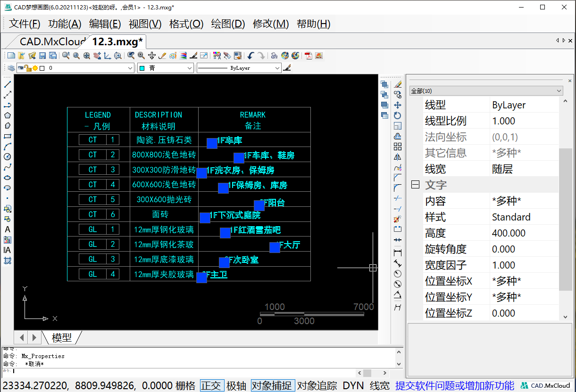Collapse the 文字 properties section
This screenshot has width=576, height=392.
(415, 185)
